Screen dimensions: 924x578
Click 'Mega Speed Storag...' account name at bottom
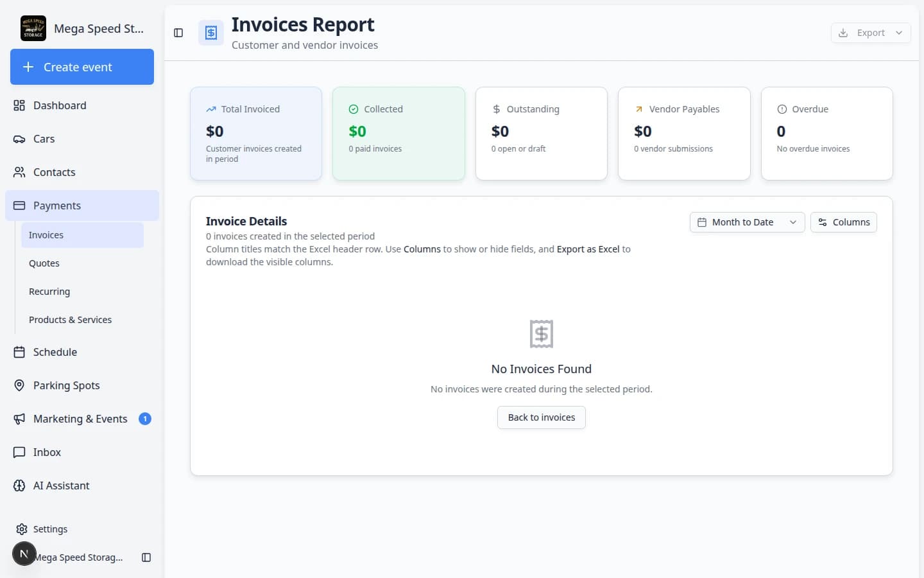[80, 557]
